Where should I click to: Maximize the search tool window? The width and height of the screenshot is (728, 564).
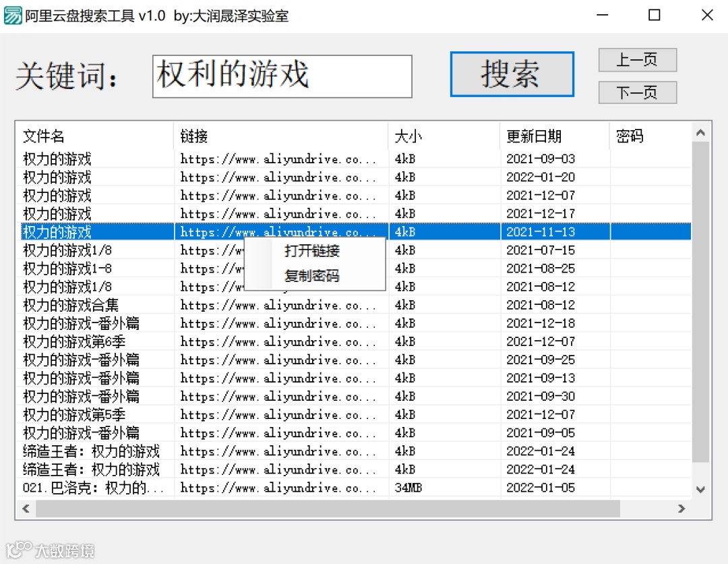(654, 16)
